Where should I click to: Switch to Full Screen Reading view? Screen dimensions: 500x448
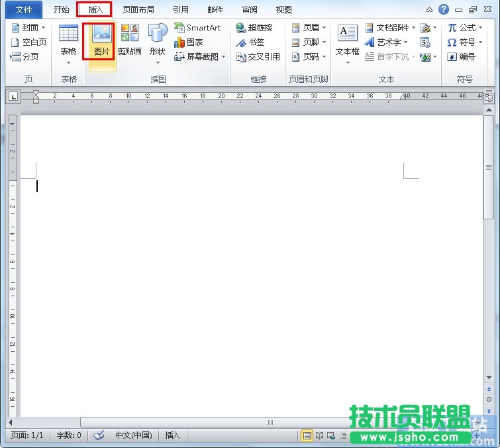319,435
